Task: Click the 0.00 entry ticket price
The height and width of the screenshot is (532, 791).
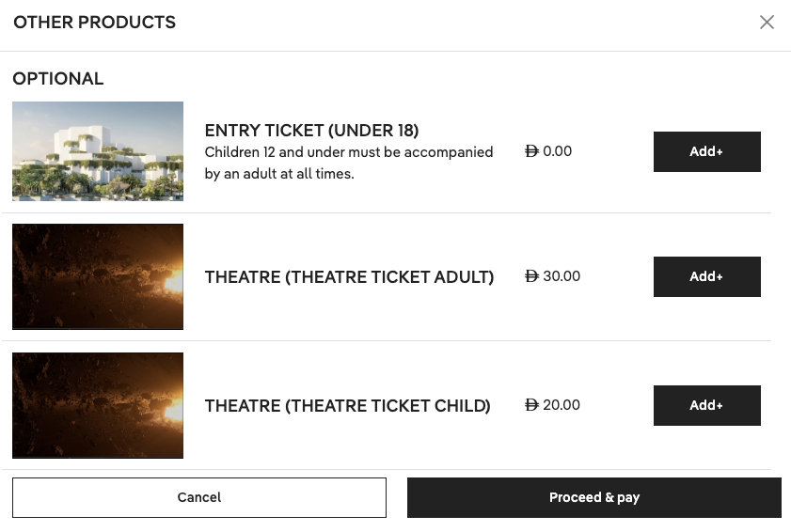Action: click(557, 151)
